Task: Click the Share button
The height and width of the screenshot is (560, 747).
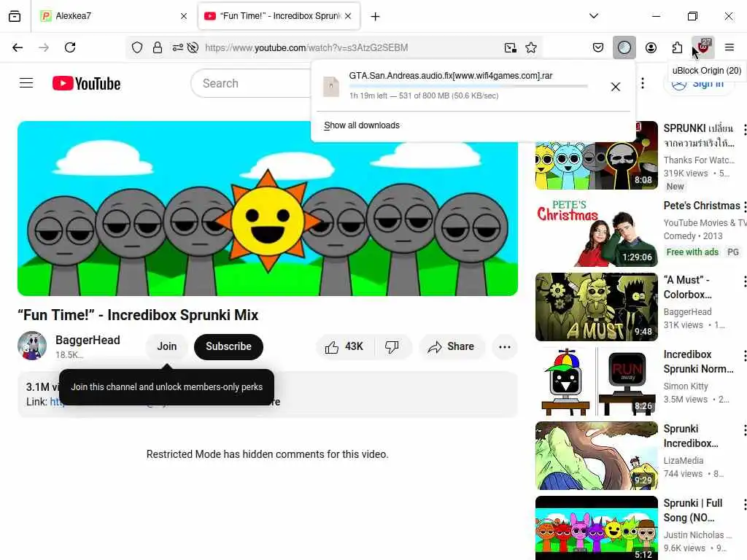Action: (x=451, y=346)
